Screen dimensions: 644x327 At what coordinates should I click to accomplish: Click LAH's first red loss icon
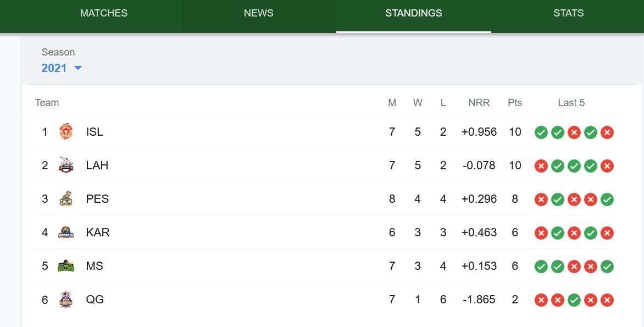tap(541, 166)
